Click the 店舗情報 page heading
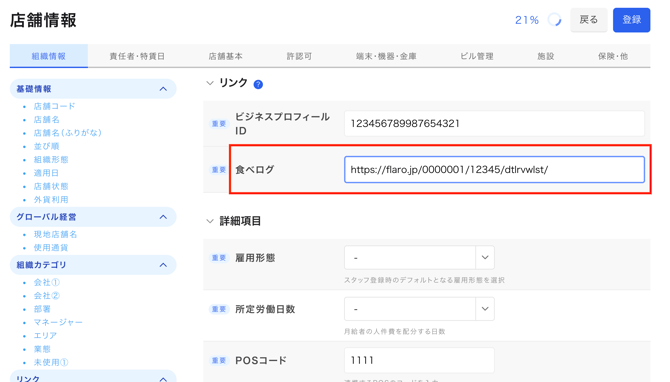Image resolution: width=670 pixels, height=382 pixels. (x=43, y=20)
